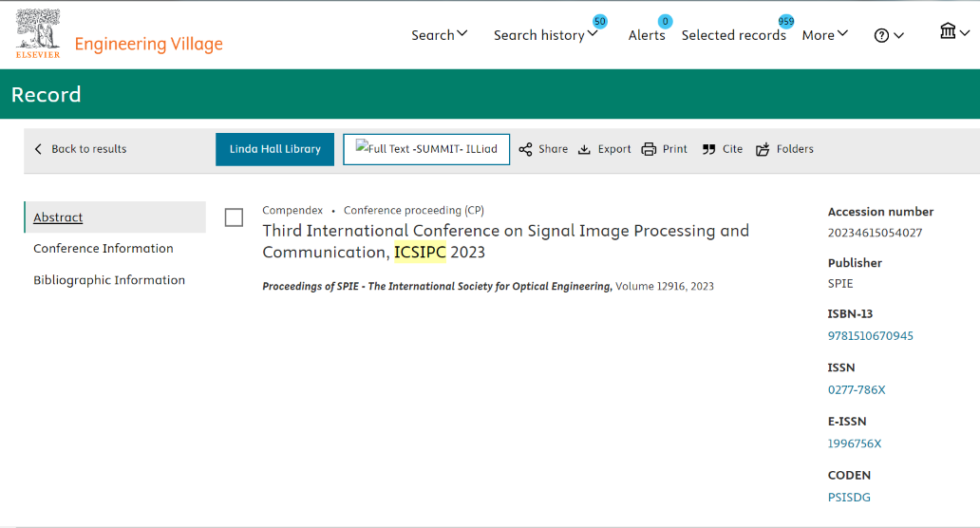Viewport: 980px width, 528px height.
Task: Click the Selected records badge 959
Action: pos(785,21)
